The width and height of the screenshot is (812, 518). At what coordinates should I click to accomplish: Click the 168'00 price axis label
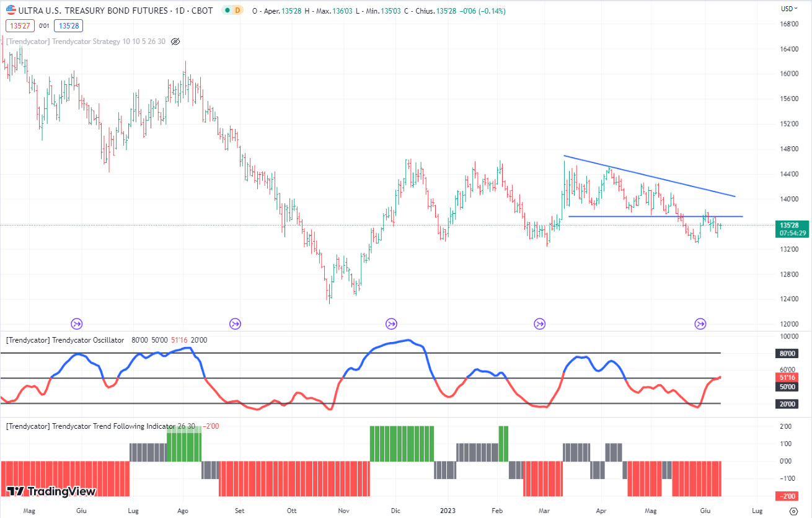click(x=789, y=24)
